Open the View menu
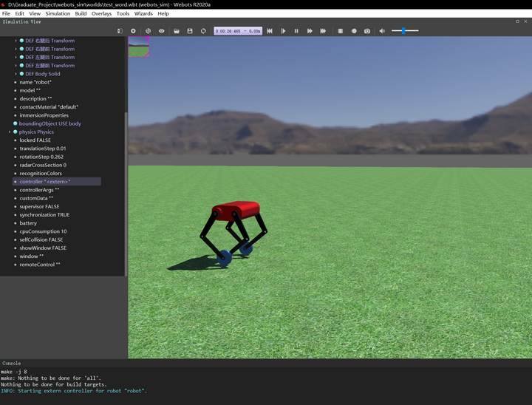The image size is (532, 405). pyautogui.click(x=35, y=13)
